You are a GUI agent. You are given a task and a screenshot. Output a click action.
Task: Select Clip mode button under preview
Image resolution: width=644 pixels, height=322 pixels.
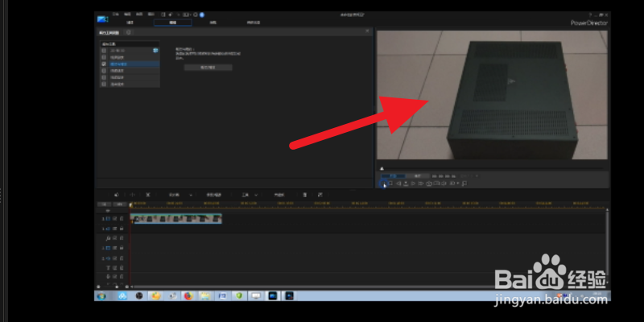393,175
